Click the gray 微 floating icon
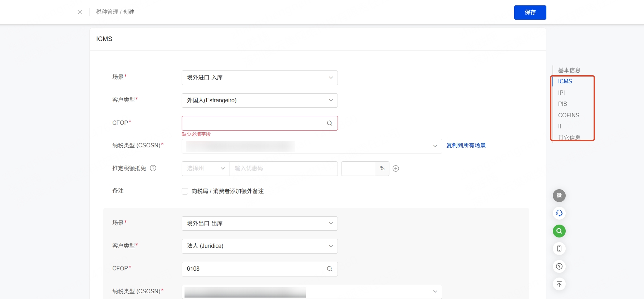 [x=559, y=196]
